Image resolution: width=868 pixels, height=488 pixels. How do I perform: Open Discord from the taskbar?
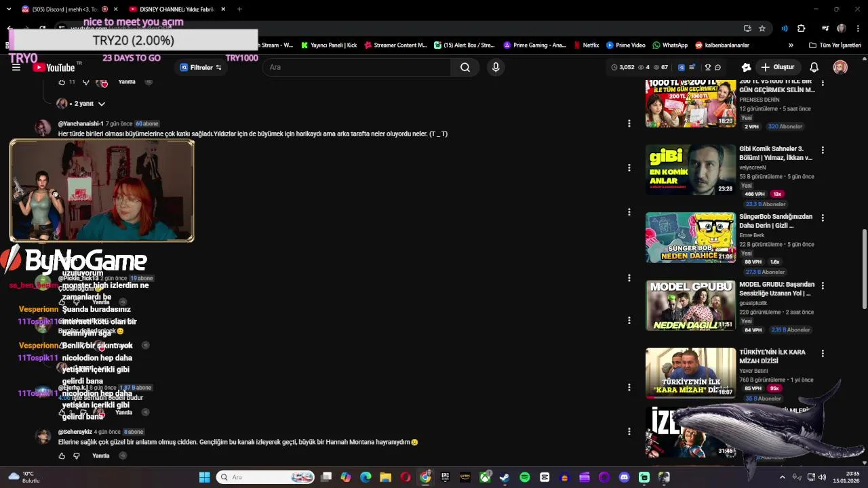[624, 477]
